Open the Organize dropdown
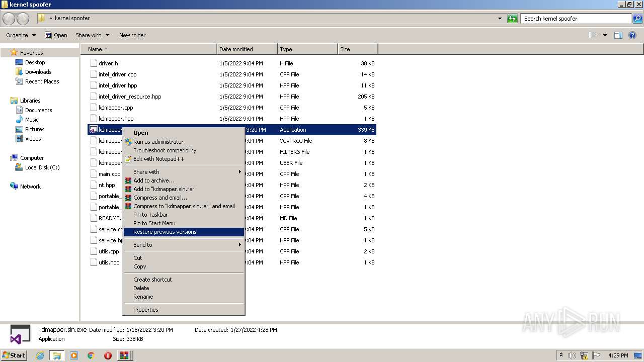 coord(21,35)
